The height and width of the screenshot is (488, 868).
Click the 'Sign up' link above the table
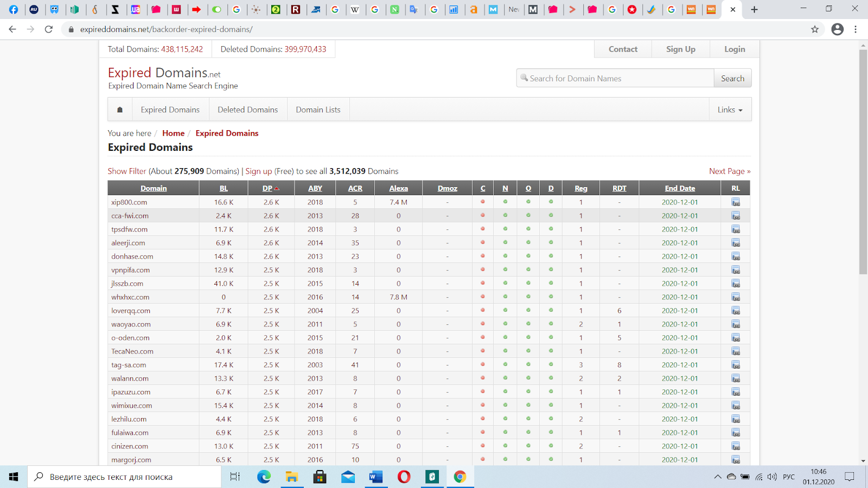tap(259, 171)
